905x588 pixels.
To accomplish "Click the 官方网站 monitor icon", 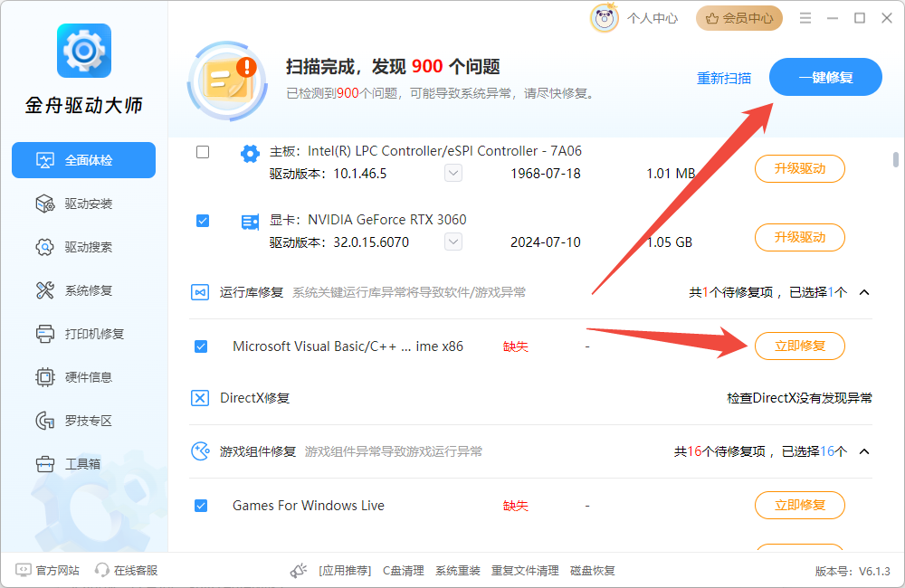I will click(x=24, y=570).
